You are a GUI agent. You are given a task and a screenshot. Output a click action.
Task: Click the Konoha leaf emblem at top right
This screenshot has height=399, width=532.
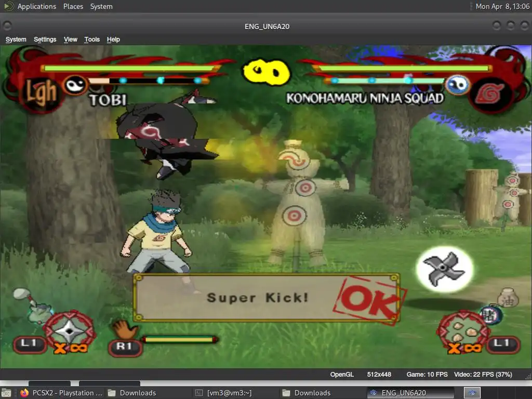click(x=489, y=94)
